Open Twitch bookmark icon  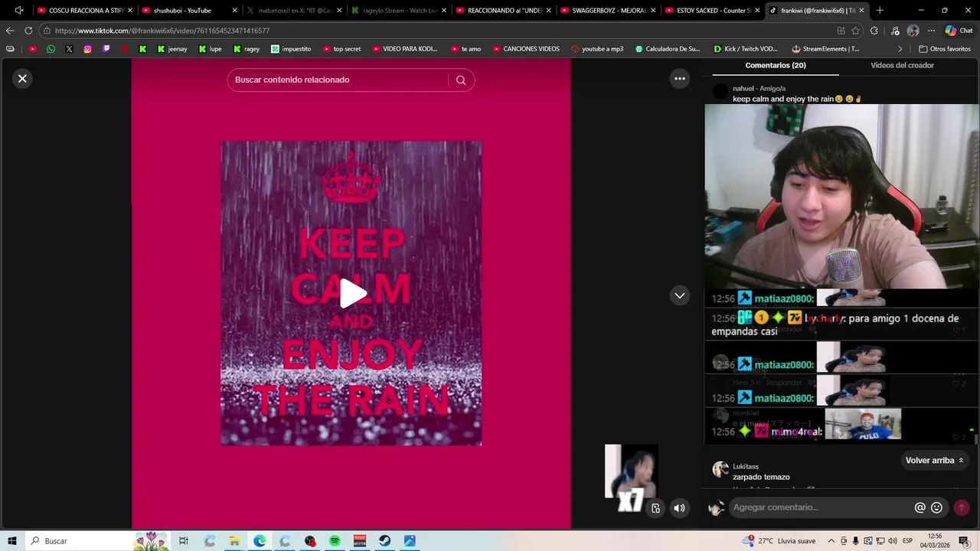tap(106, 49)
